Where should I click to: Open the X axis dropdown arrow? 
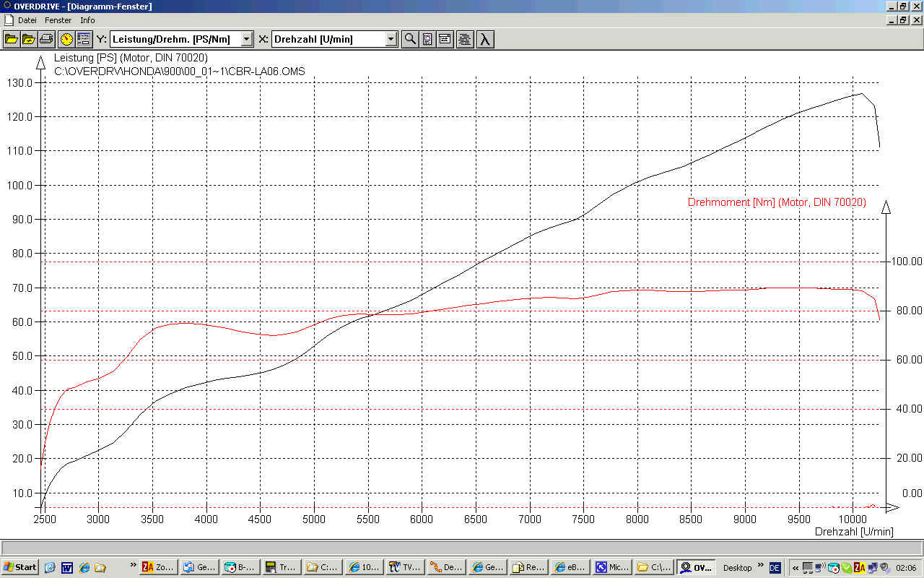coord(391,39)
